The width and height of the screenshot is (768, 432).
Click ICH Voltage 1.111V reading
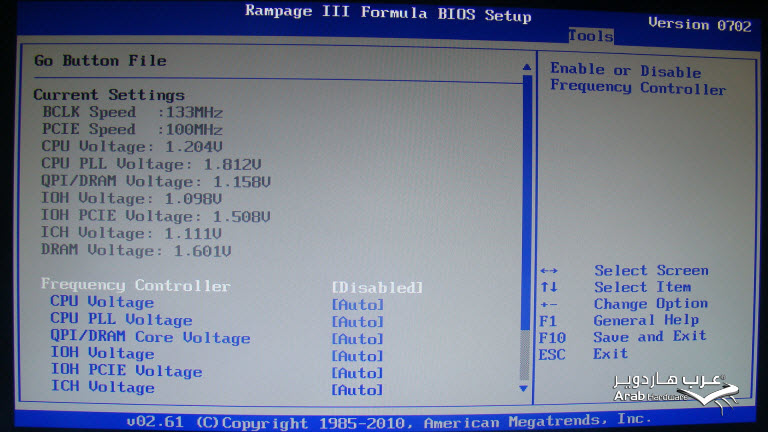131,233
